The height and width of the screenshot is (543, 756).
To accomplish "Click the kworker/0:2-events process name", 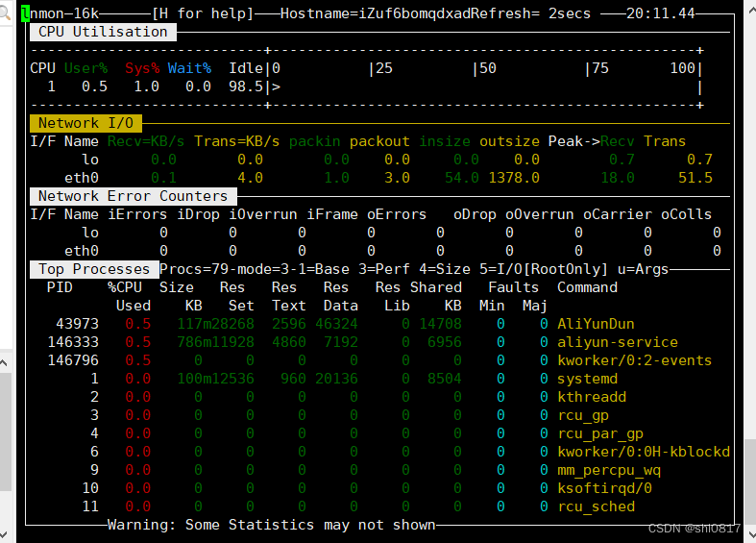I will pyautogui.click(x=635, y=360).
